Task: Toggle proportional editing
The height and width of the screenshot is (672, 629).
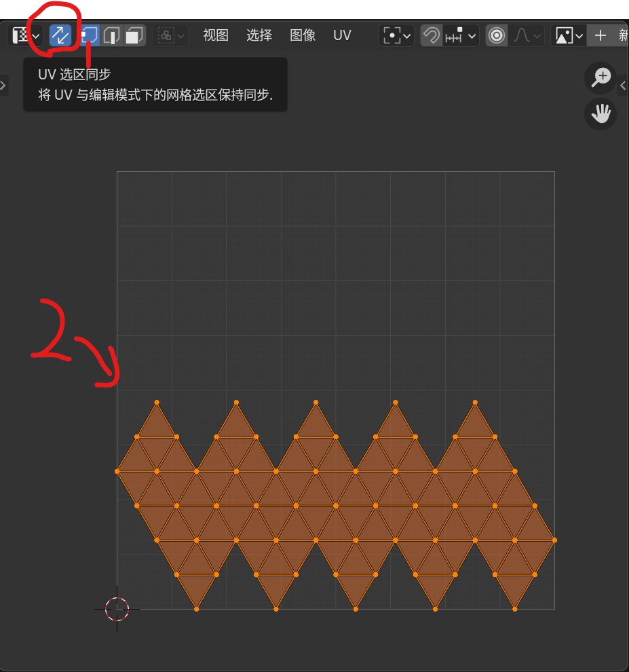Action: pyautogui.click(x=497, y=35)
